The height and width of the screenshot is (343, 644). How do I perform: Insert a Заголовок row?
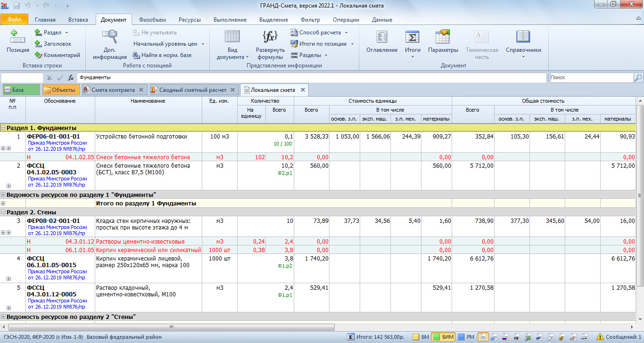coord(52,44)
